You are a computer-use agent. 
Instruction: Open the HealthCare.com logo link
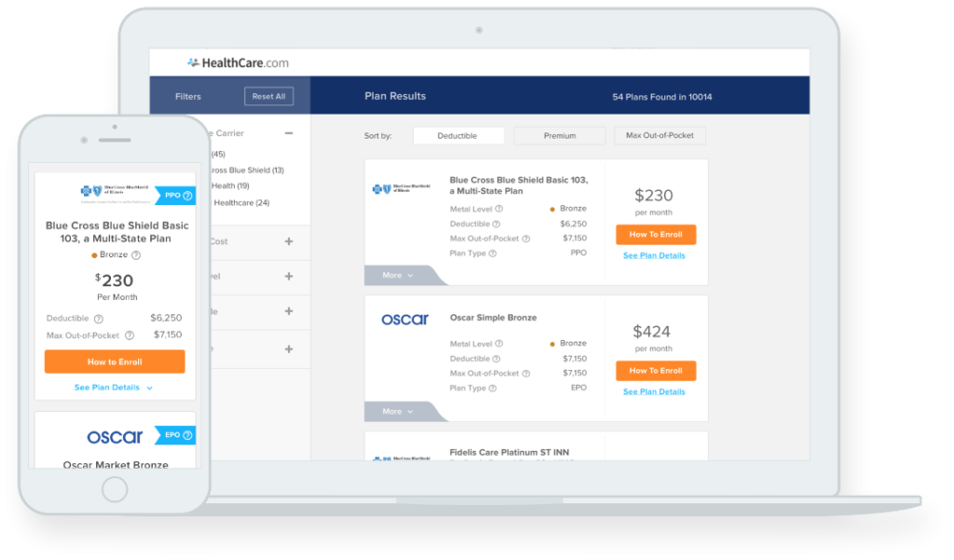[238, 62]
